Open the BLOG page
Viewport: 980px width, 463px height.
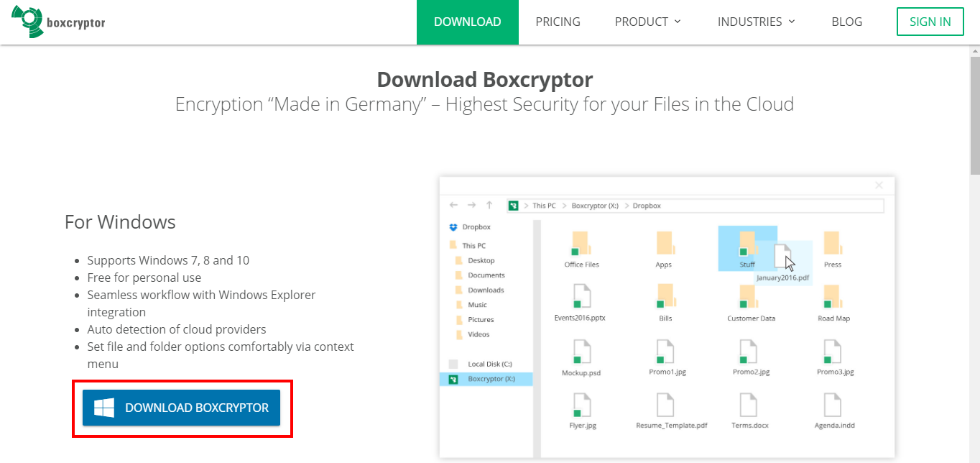point(846,22)
